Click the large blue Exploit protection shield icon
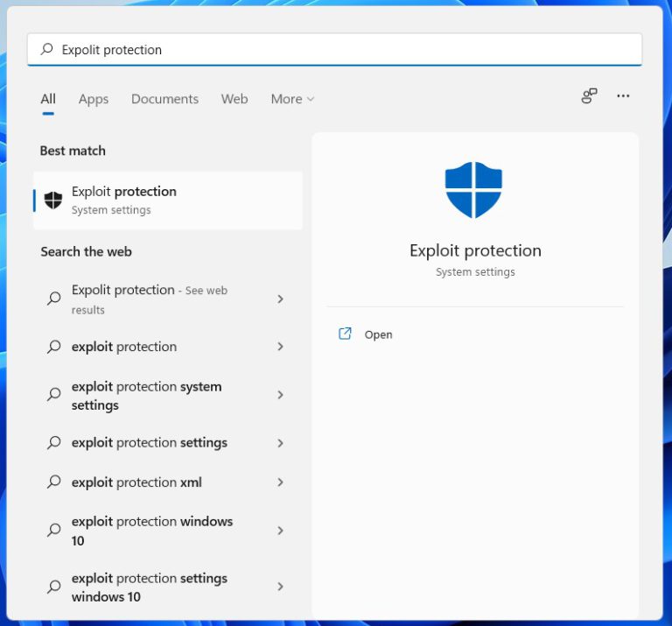Screen dimensions: 672x626 [473, 190]
